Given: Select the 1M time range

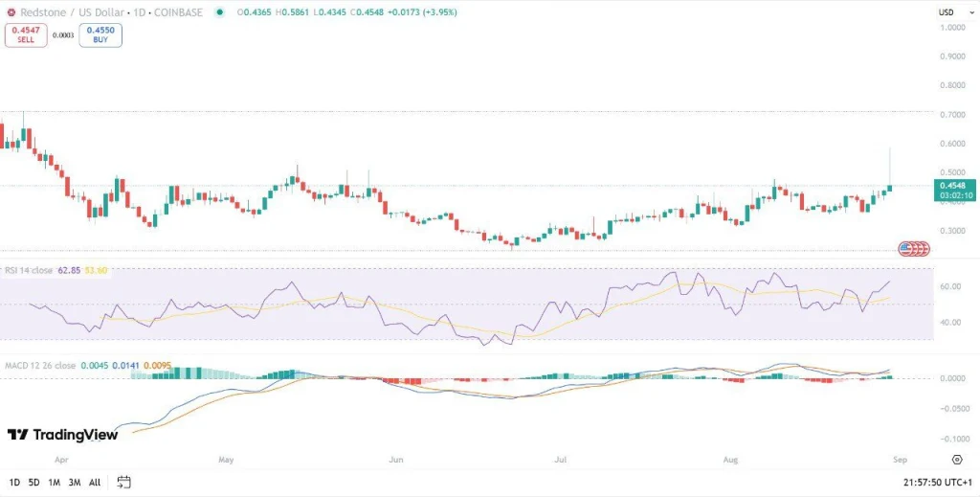Looking at the screenshot, I should [55, 482].
